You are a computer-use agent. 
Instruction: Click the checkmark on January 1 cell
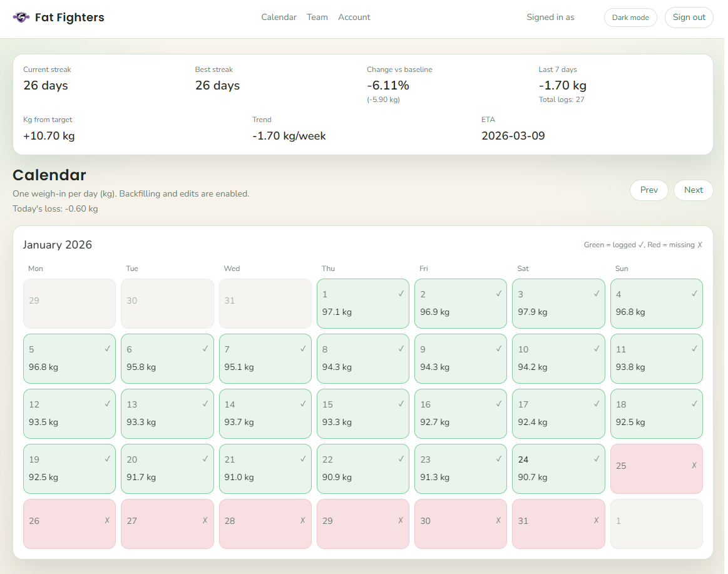point(401,293)
